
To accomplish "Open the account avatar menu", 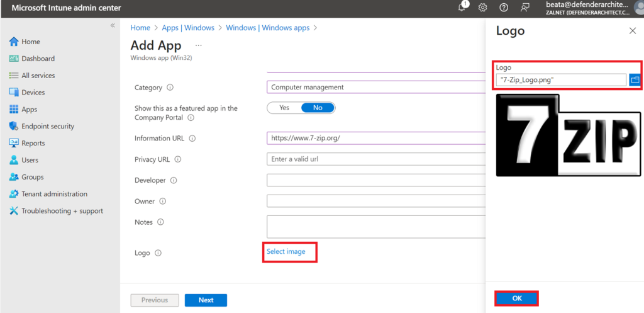I will 639,8.
